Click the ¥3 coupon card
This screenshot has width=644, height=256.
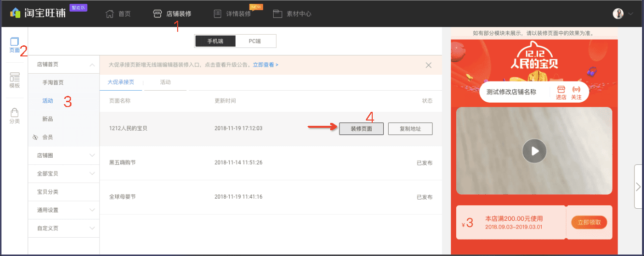pos(534,222)
